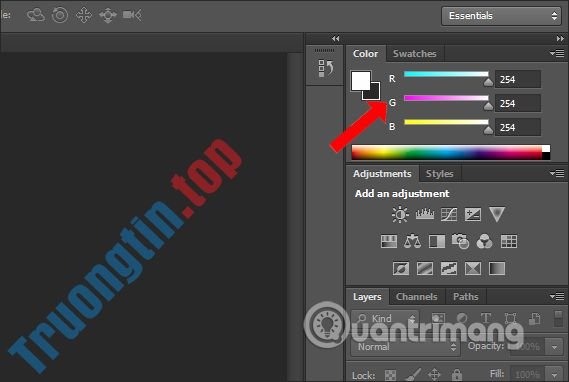Screen dimensions: 569x382
Task: Select the 3D scale video-camera icon
Action: coord(132,15)
